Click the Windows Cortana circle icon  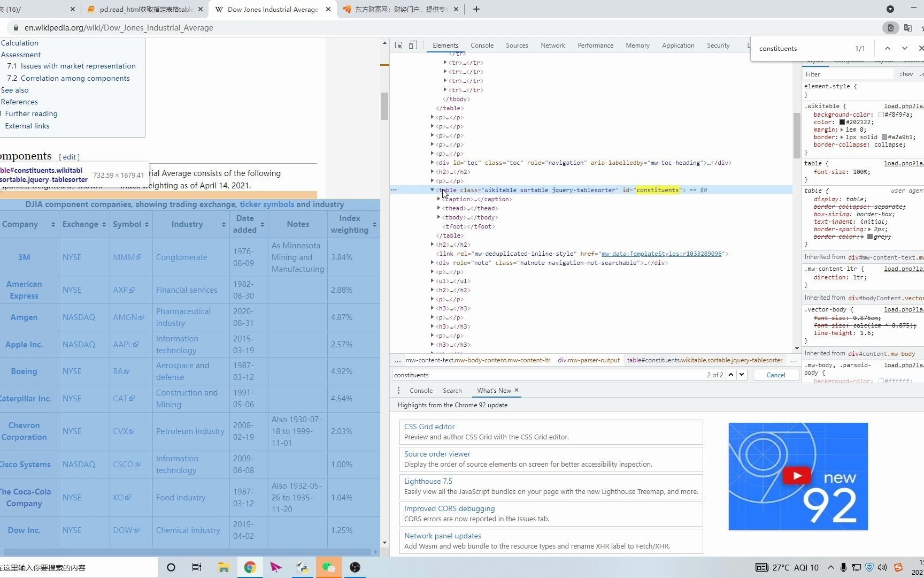pyautogui.click(x=171, y=567)
